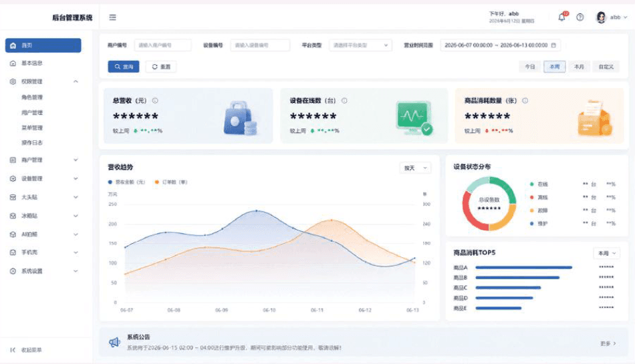This screenshot has width=635, height=364.
Task: Click the 设备管理 sidebar icon
Action: point(13,178)
